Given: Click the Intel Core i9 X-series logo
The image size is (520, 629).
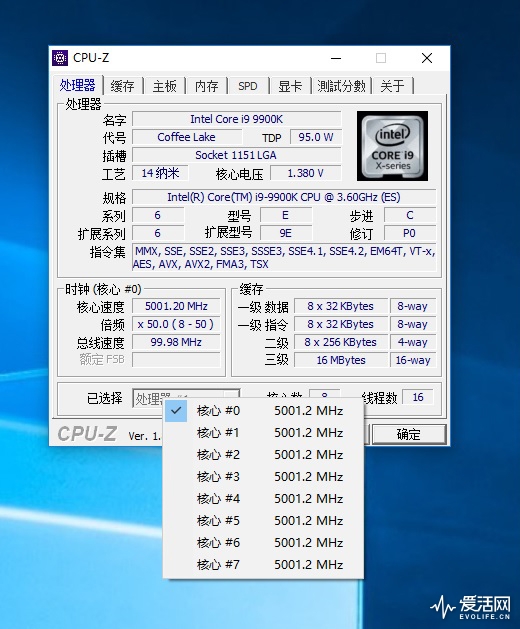Looking at the screenshot, I should pos(392,146).
